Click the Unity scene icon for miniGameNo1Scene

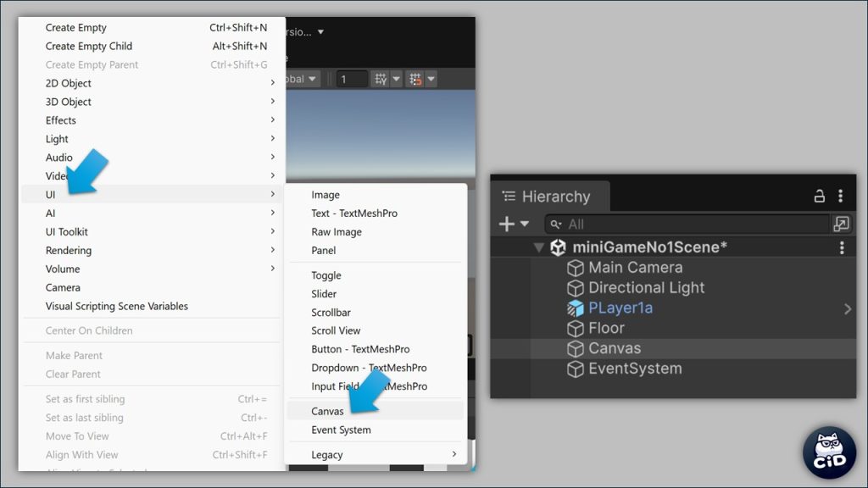[x=558, y=247]
